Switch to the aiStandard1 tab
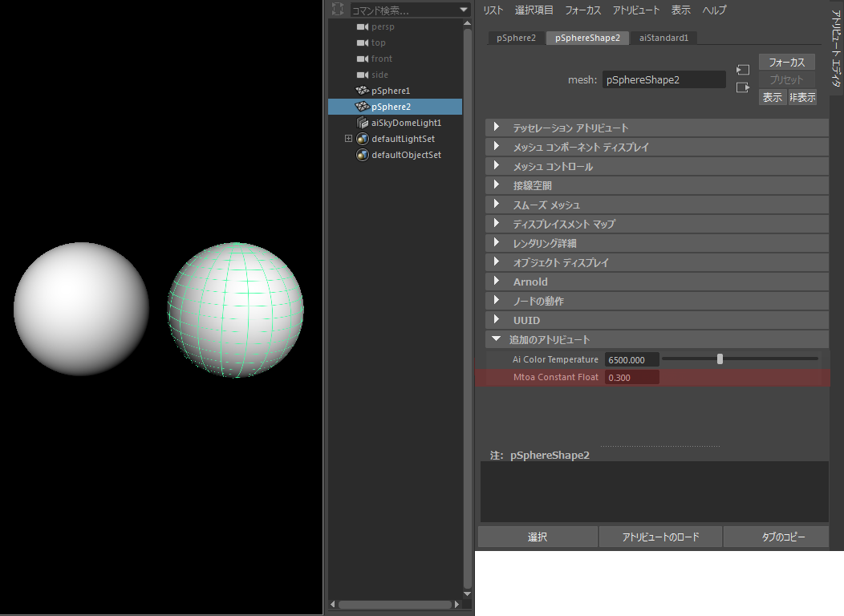This screenshot has height=616, width=844. pyautogui.click(x=663, y=38)
